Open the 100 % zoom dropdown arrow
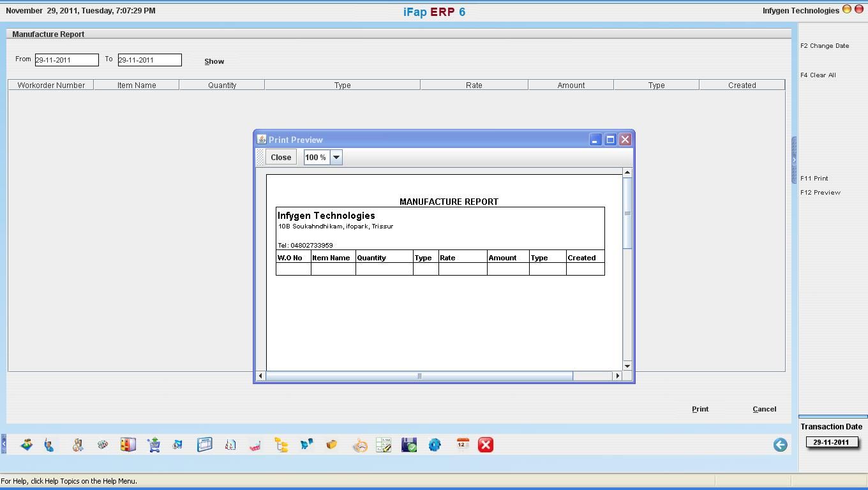This screenshot has height=490, width=868. (x=336, y=157)
